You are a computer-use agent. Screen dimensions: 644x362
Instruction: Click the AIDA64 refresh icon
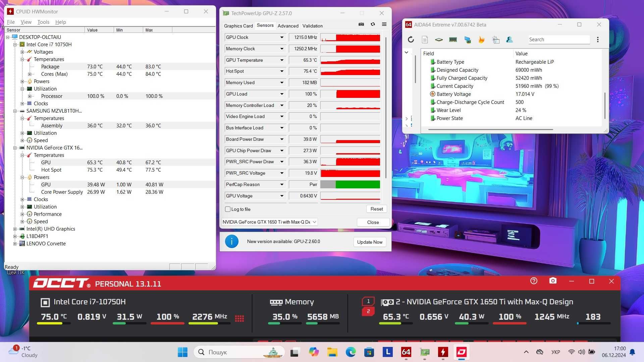411,40
